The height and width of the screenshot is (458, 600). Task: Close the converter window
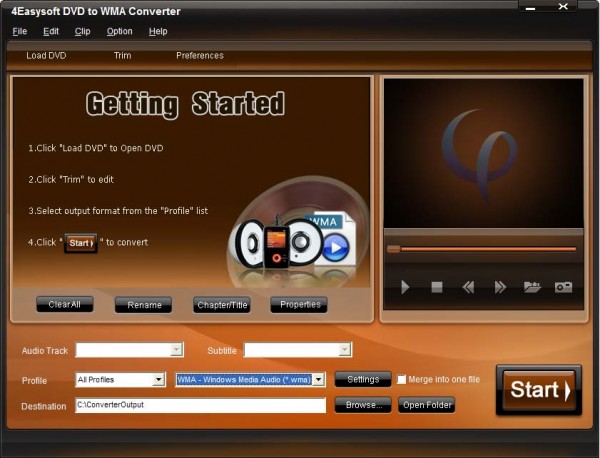pyautogui.click(x=563, y=7)
